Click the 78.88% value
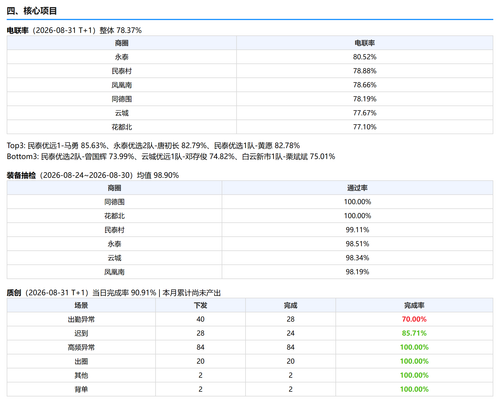 [x=365, y=71]
